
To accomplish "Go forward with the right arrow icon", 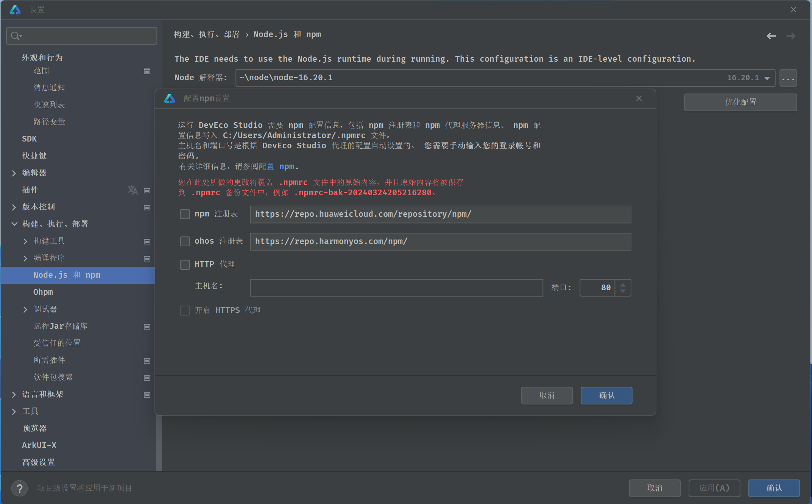I will (x=791, y=36).
